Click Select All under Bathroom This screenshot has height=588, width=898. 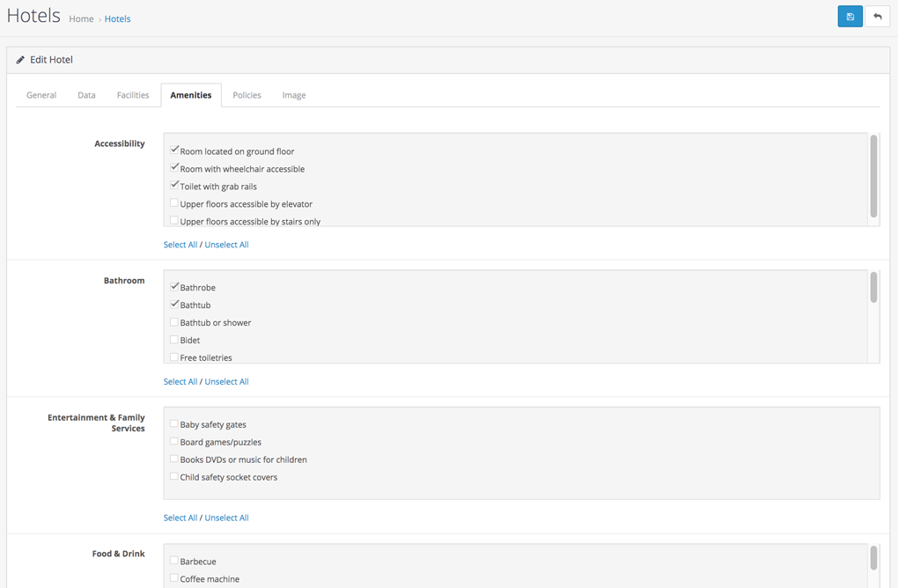180,381
